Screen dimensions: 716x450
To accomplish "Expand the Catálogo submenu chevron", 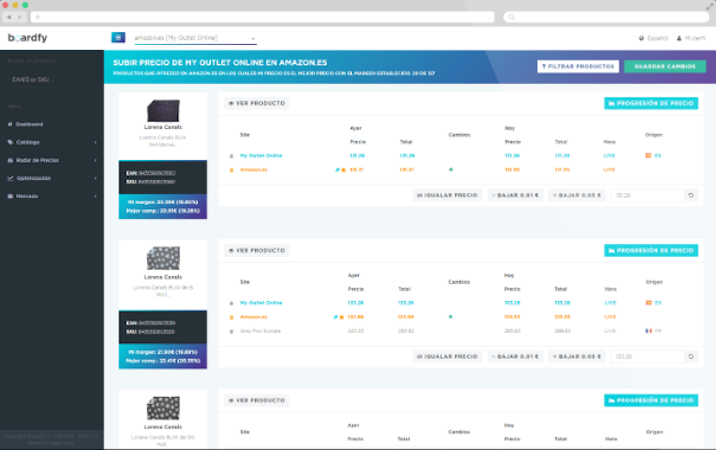I will pyautogui.click(x=95, y=142).
